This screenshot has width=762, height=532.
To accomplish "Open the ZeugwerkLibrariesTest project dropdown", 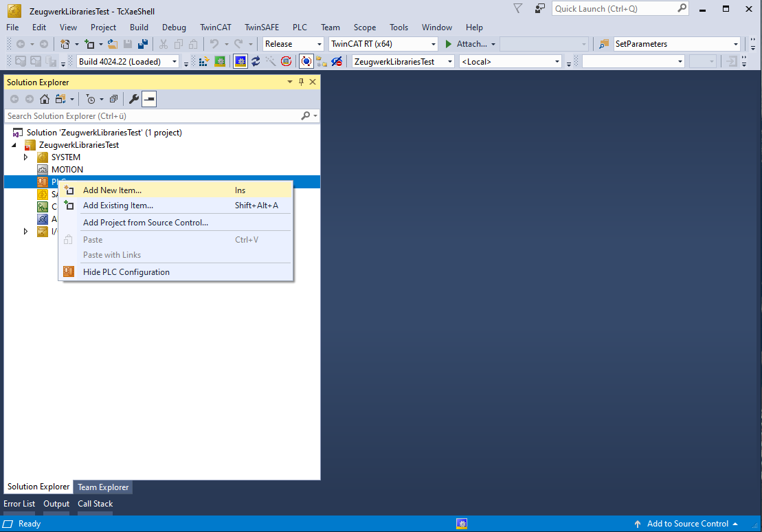I will [x=449, y=62].
